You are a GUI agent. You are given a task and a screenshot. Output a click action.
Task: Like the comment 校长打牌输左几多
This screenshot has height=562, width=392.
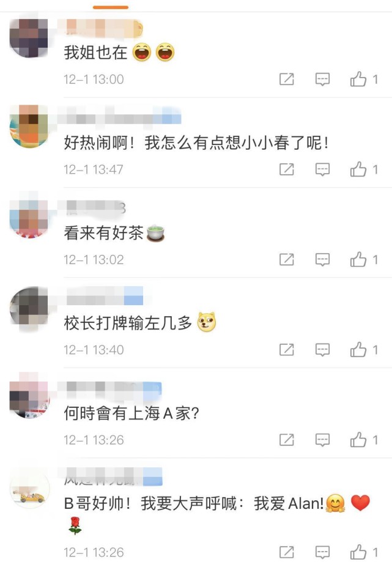(358, 349)
